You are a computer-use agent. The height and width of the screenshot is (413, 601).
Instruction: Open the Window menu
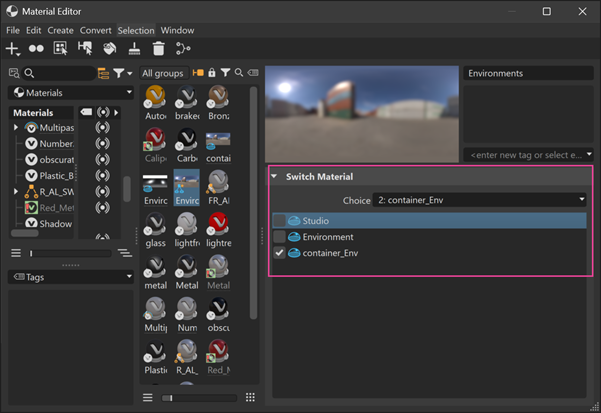tap(177, 30)
